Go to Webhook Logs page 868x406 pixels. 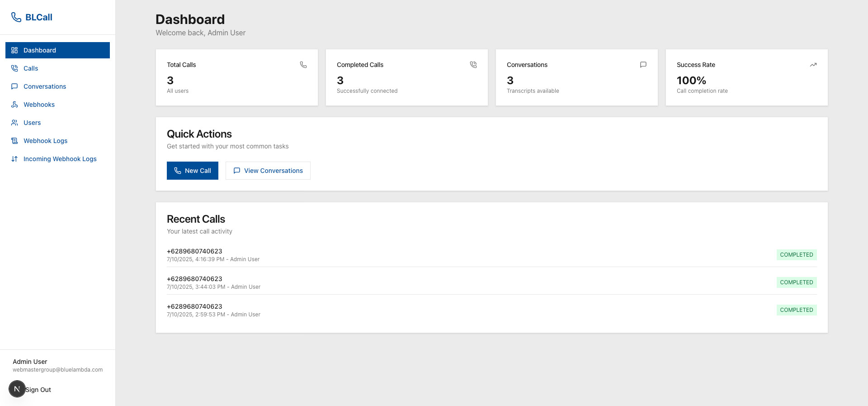pos(45,141)
